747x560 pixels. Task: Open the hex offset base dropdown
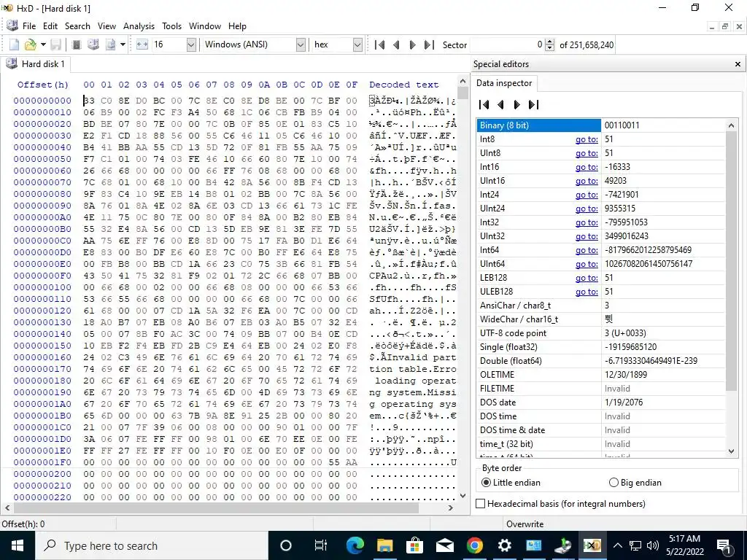click(x=357, y=44)
